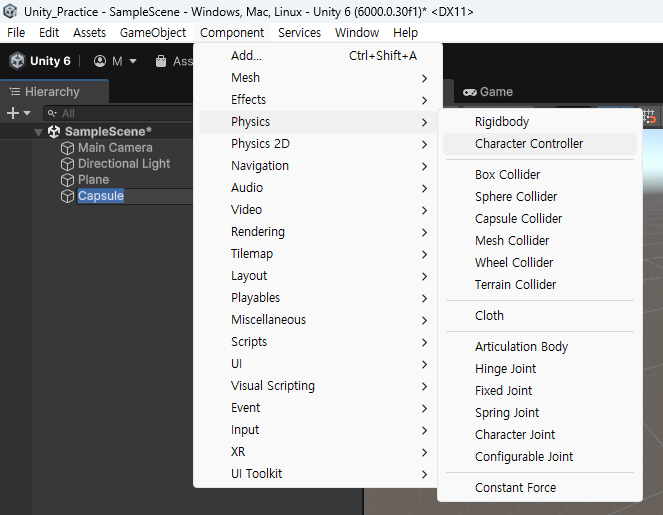Expand the Physics 2D submenu
663x515 pixels.
point(318,144)
